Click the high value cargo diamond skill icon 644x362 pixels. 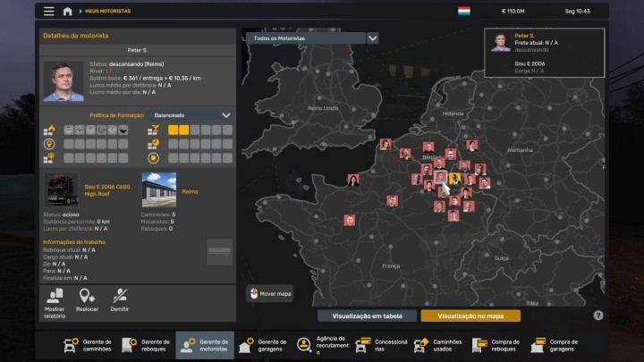pos(49,158)
